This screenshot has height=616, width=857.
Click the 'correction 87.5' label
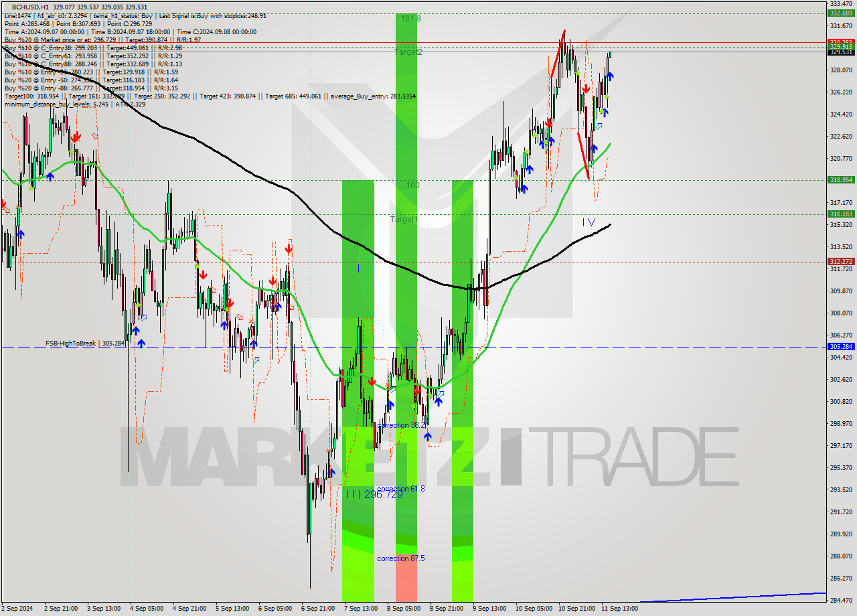point(400,558)
